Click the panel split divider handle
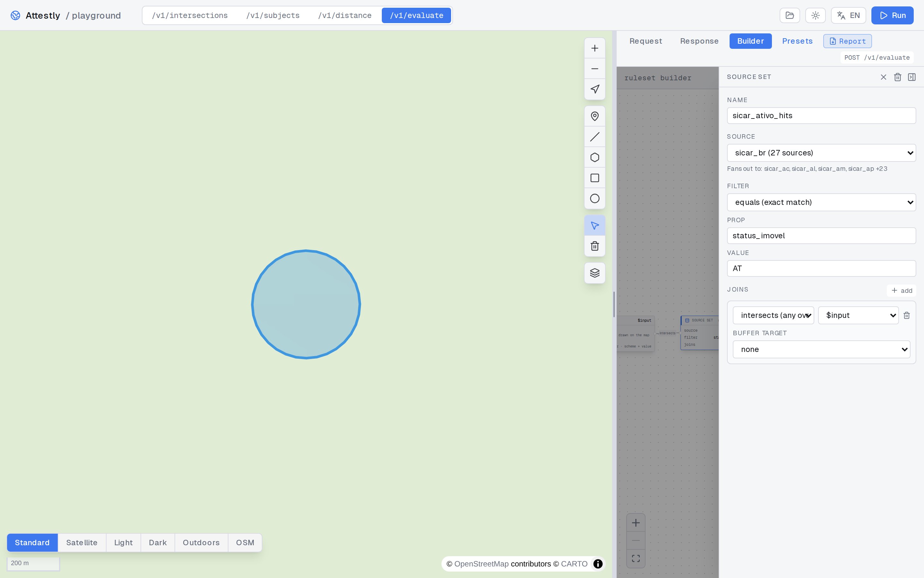The width and height of the screenshot is (924, 578). (x=614, y=304)
